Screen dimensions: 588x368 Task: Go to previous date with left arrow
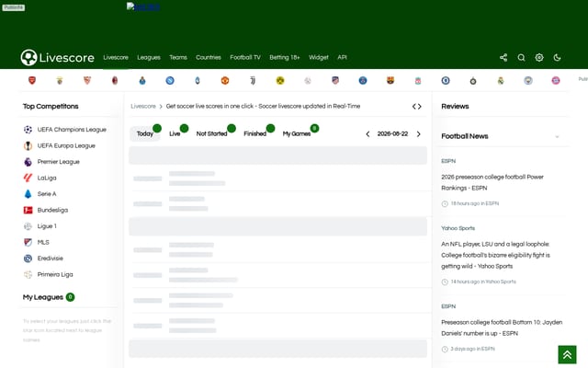[367, 134]
